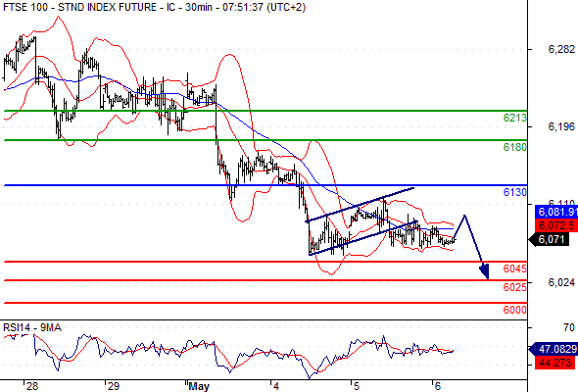This screenshot has height=392, width=578.
Task: Select the 29 date axis marker
Action: [x=114, y=386]
